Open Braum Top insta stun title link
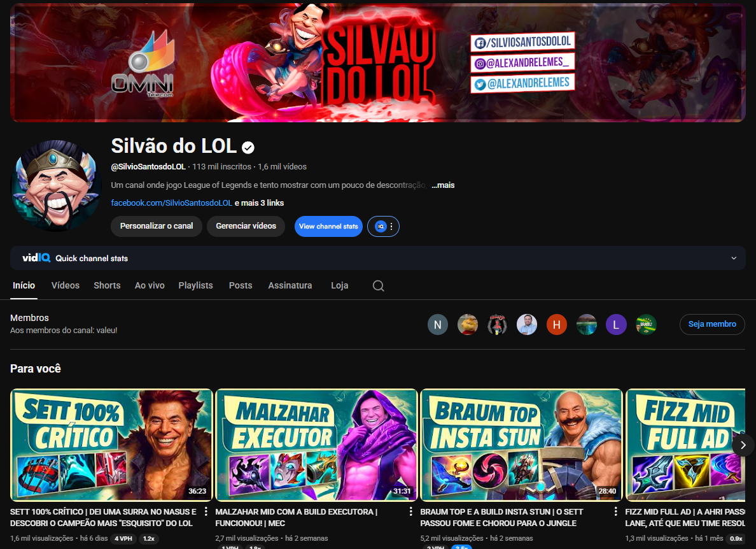The width and height of the screenshot is (756, 549). (501, 518)
